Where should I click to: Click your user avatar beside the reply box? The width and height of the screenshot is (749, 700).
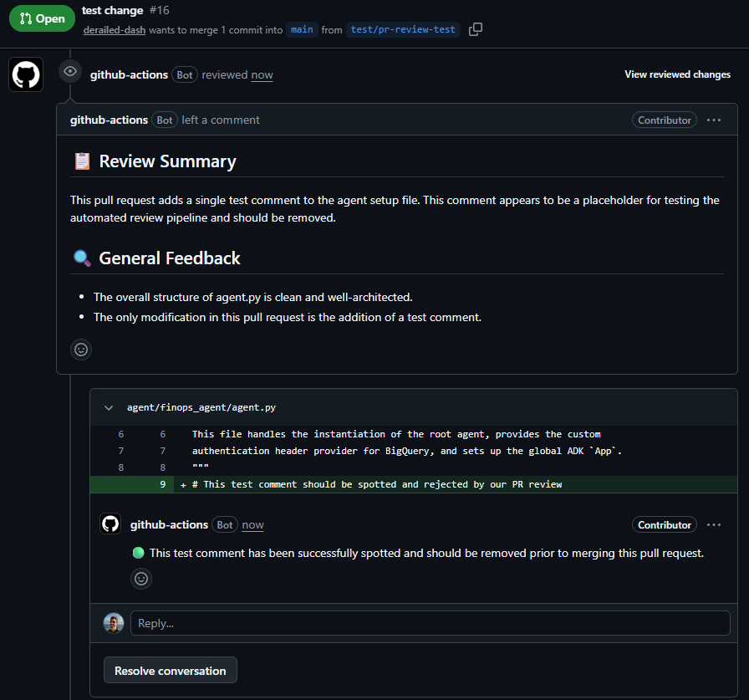[114, 623]
